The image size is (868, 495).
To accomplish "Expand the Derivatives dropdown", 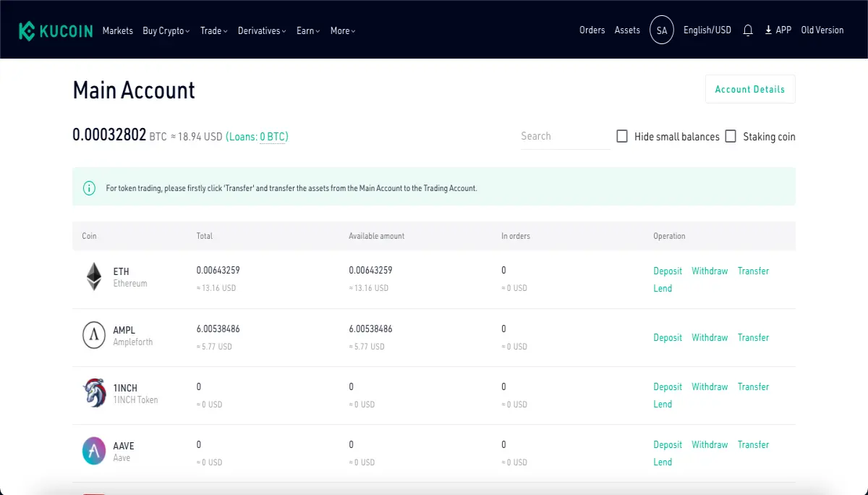I will [x=262, y=30].
